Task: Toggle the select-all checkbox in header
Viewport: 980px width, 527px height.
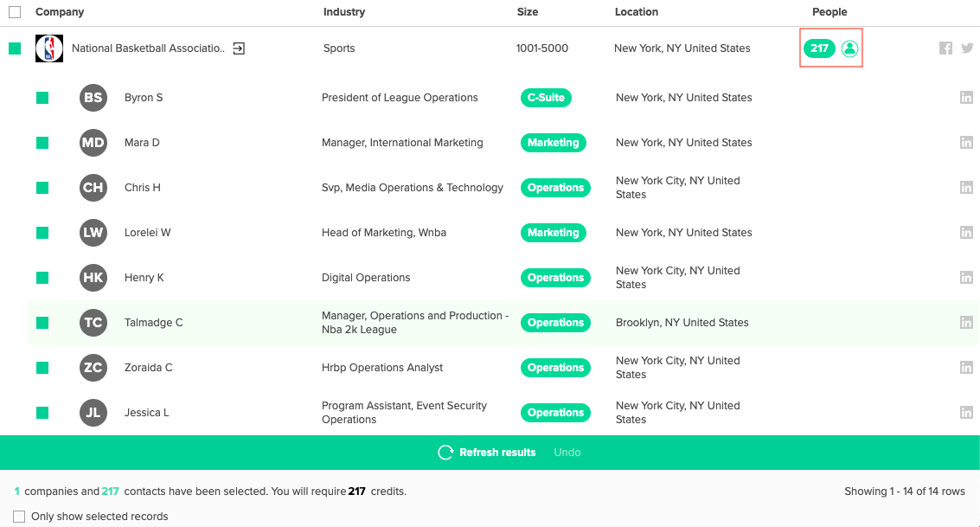Action: pos(15,12)
